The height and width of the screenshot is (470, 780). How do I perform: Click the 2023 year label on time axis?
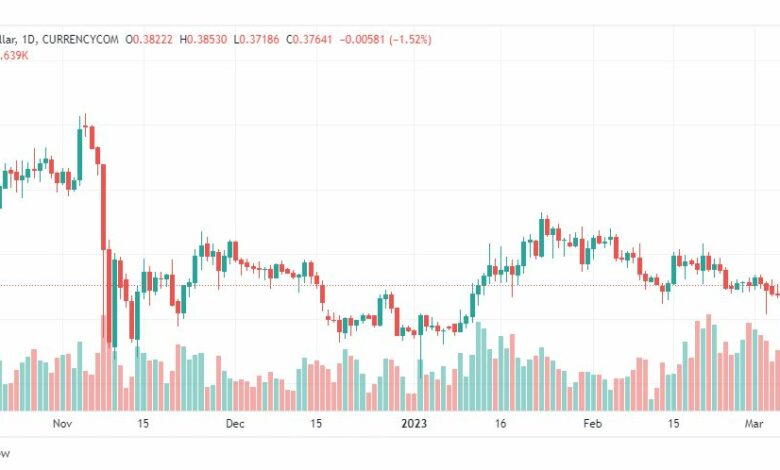pos(414,424)
